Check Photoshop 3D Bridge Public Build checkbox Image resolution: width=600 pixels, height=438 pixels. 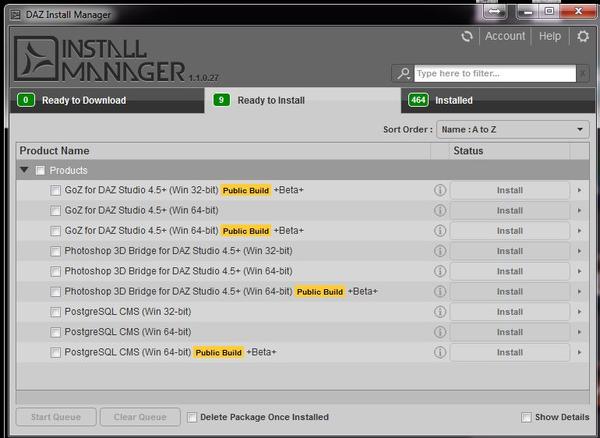55,291
